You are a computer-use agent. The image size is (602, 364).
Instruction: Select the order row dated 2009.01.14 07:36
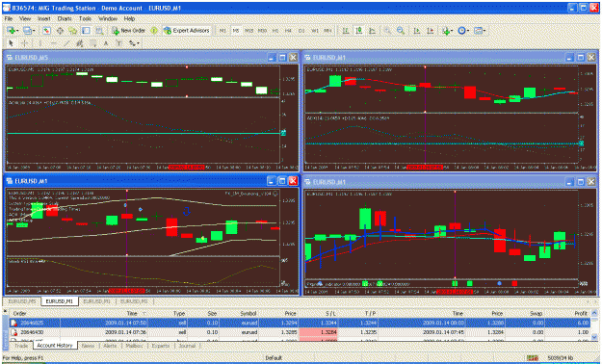301,332
